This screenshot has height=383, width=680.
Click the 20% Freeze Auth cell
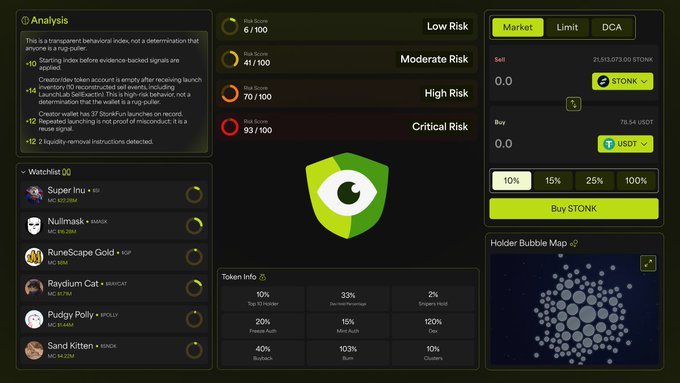pyautogui.click(x=263, y=326)
